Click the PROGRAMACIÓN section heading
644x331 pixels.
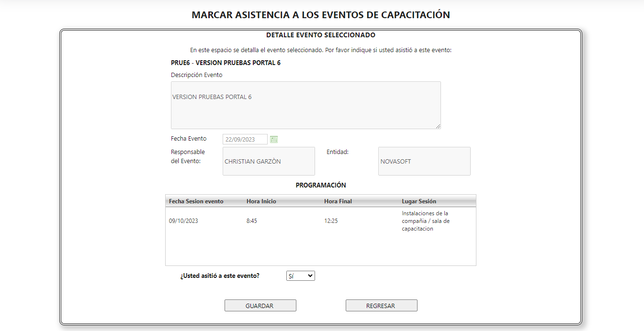(x=320, y=185)
